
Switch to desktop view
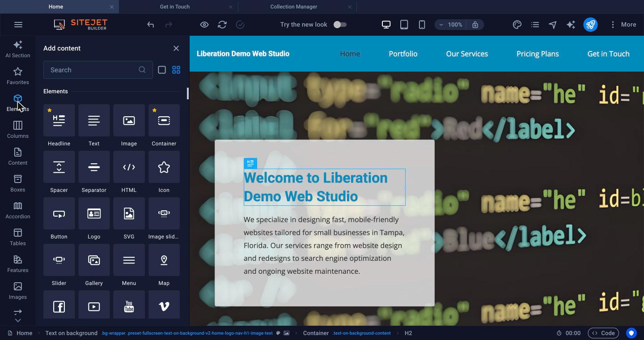coord(386,25)
